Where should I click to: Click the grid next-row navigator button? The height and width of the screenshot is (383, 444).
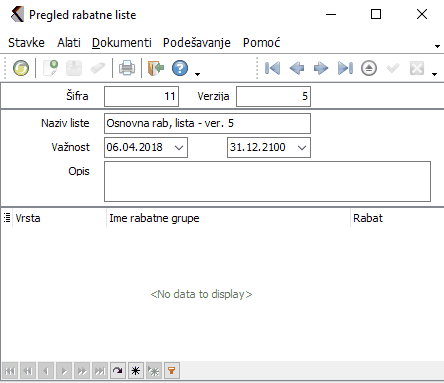(64, 371)
